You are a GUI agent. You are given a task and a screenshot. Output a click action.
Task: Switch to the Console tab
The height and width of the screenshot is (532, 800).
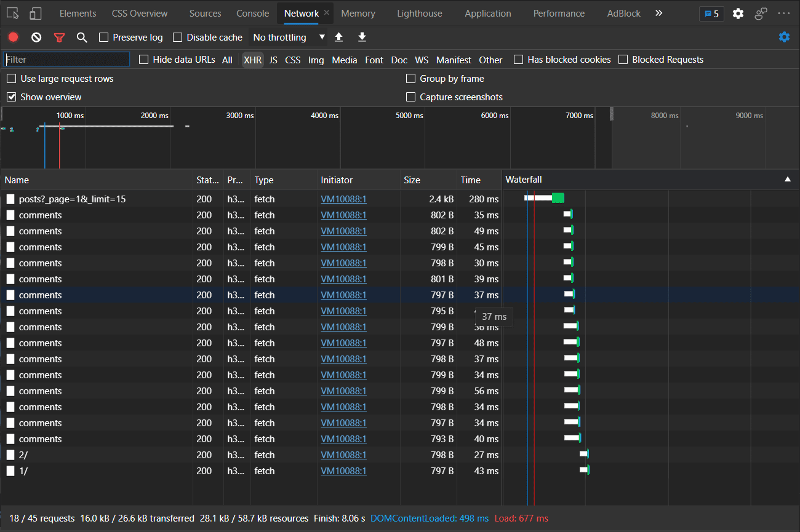click(x=252, y=14)
